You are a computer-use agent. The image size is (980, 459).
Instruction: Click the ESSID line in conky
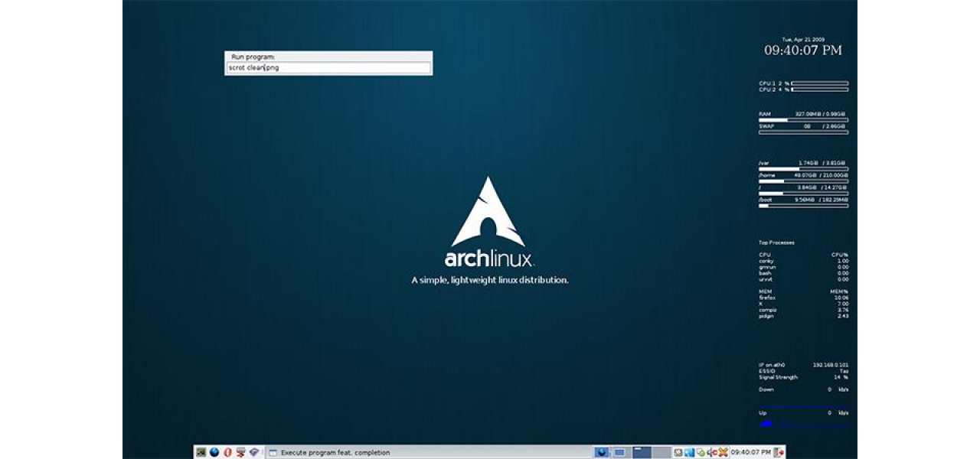coord(803,371)
